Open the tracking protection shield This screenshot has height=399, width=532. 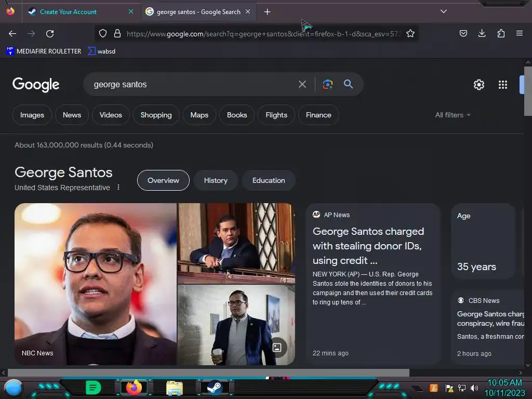103,34
